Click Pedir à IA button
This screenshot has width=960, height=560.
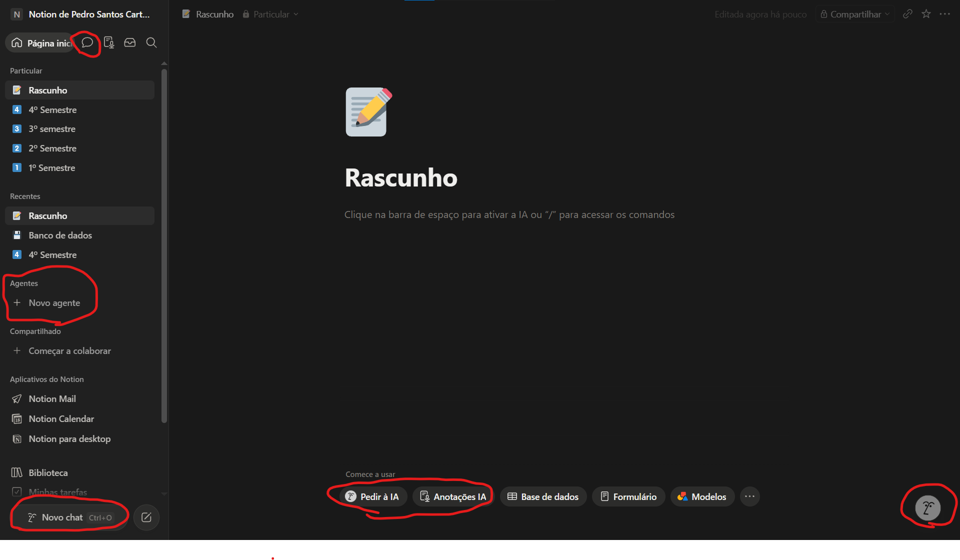click(x=372, y=496)
